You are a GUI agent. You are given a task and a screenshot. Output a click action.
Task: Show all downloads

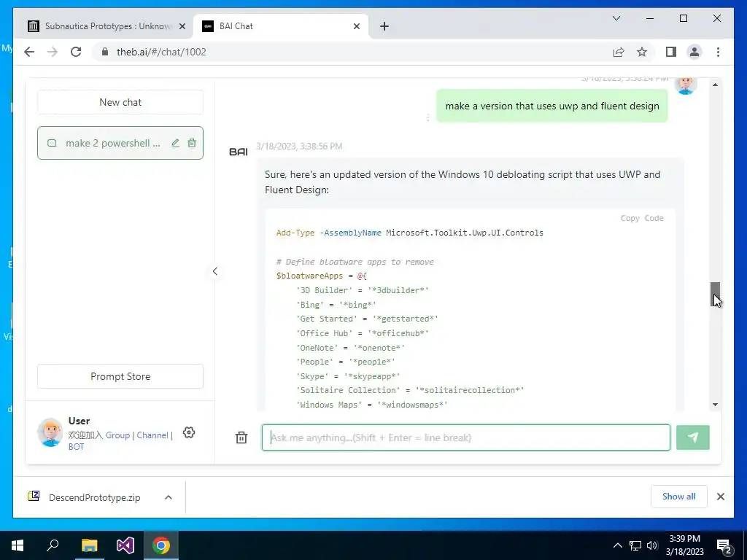pos(679,497)
